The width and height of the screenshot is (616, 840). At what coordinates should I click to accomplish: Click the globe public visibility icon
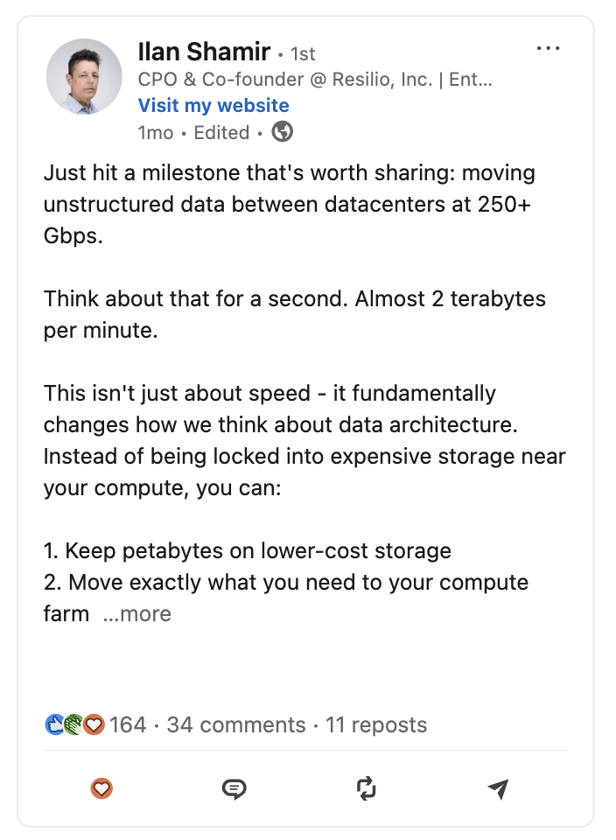point(283,131)
